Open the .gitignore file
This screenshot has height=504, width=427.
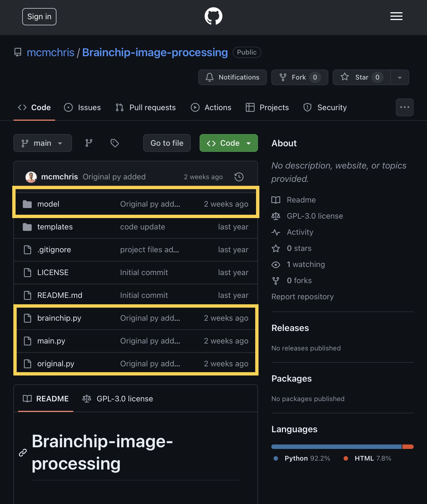[x=54, y=250]
